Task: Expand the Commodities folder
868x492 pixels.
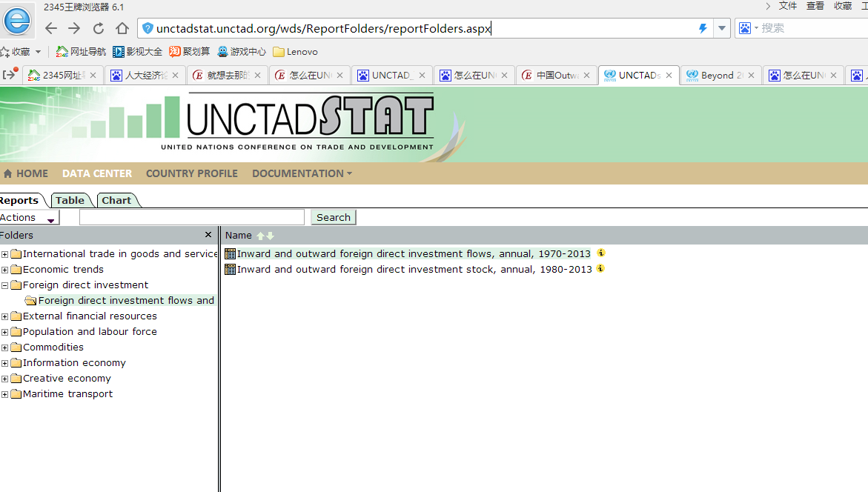Action: 4,348
